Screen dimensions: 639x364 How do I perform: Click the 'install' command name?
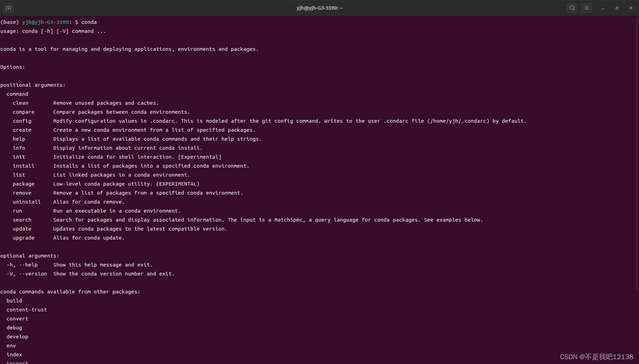pyautogui.click(x=24, y=166)
